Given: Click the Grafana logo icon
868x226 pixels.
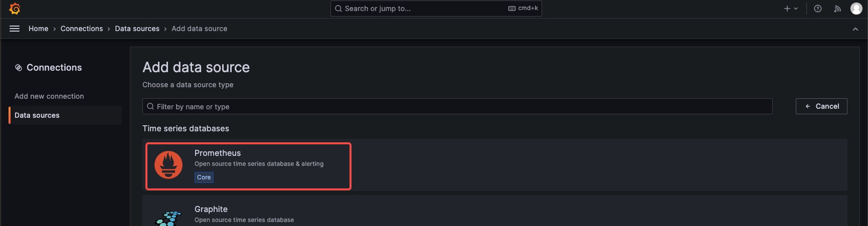Looking at the screenshot, I should tap(15, 9).
